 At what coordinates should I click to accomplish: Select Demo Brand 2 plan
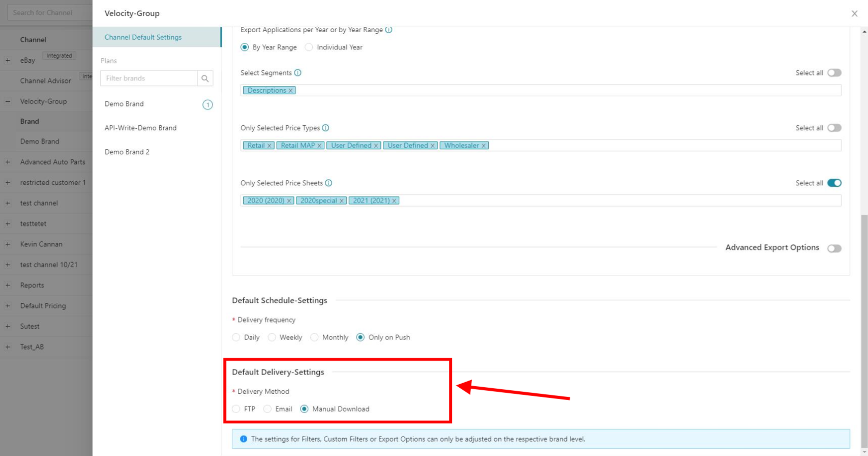pos(127,152)
